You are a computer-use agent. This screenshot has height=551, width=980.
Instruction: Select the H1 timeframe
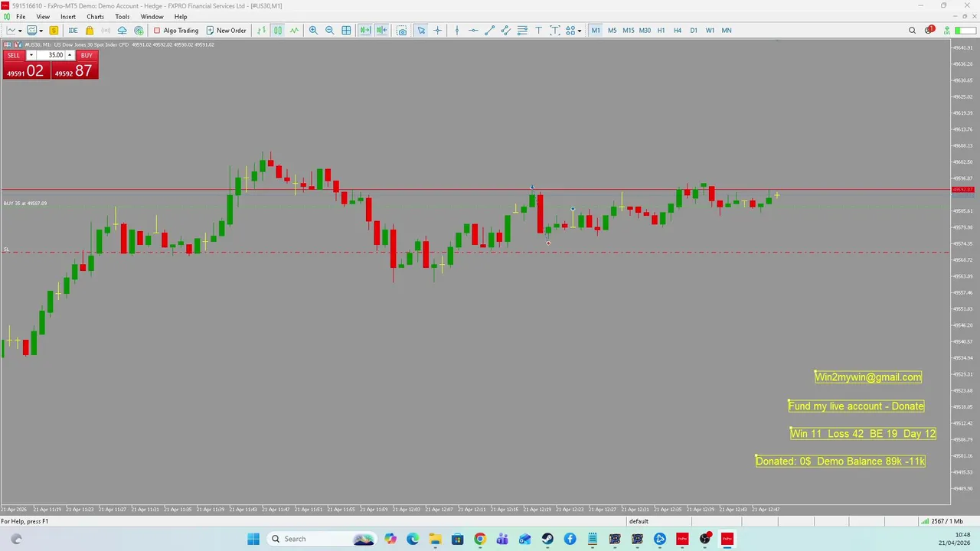pos(661,31)
